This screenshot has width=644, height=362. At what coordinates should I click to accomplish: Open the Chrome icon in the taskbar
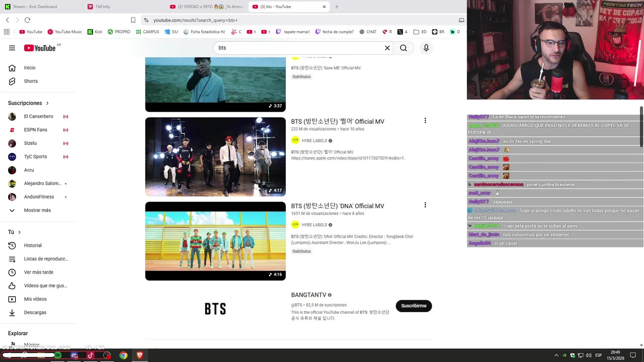(123, 355)
